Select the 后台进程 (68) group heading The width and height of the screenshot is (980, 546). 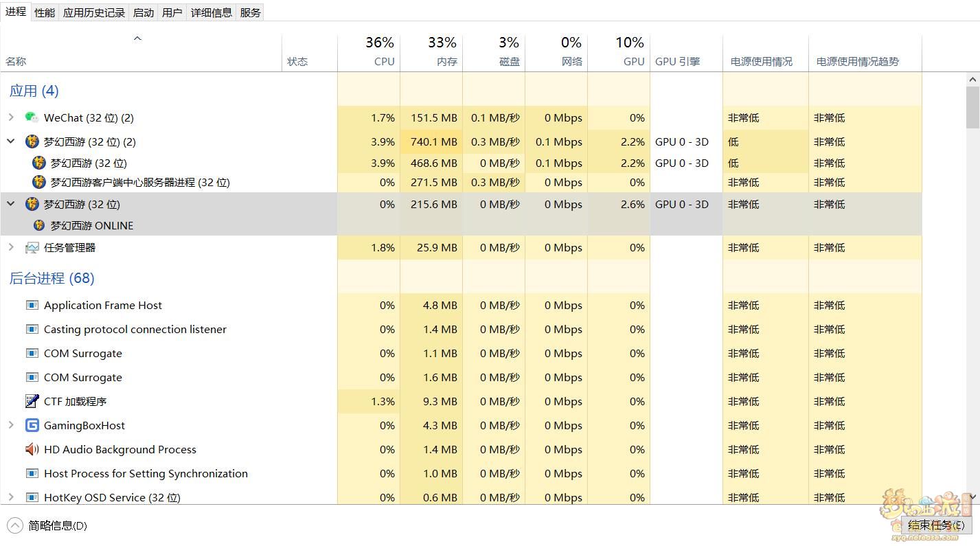(52, 278)
